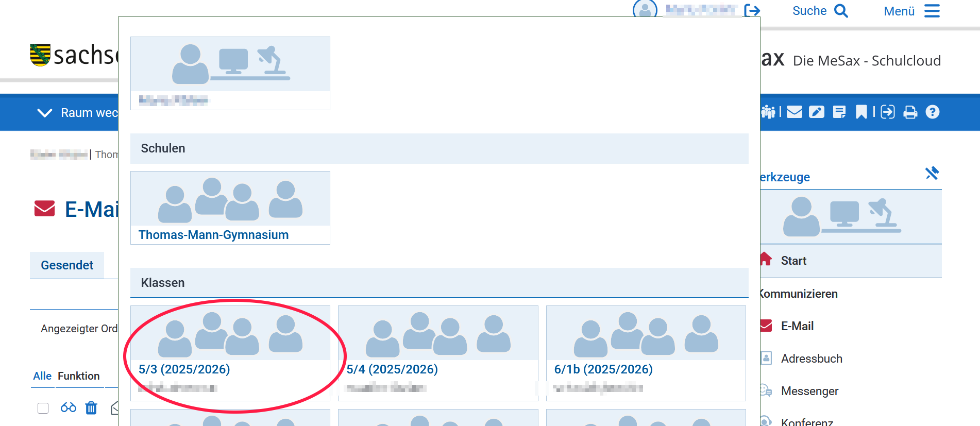Click the pencil edit icon in toolbar
This screenshot has height=426, width=980.
(817, 112)
